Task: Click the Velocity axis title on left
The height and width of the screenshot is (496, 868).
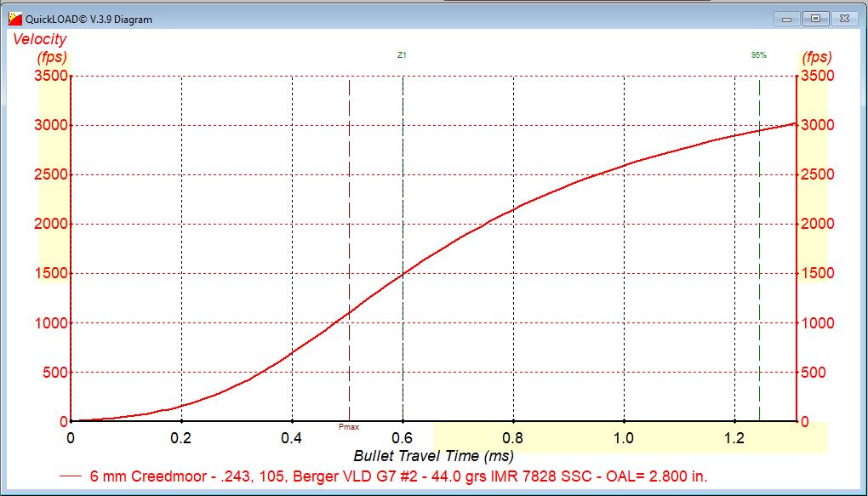Action: tap(39, 40)
